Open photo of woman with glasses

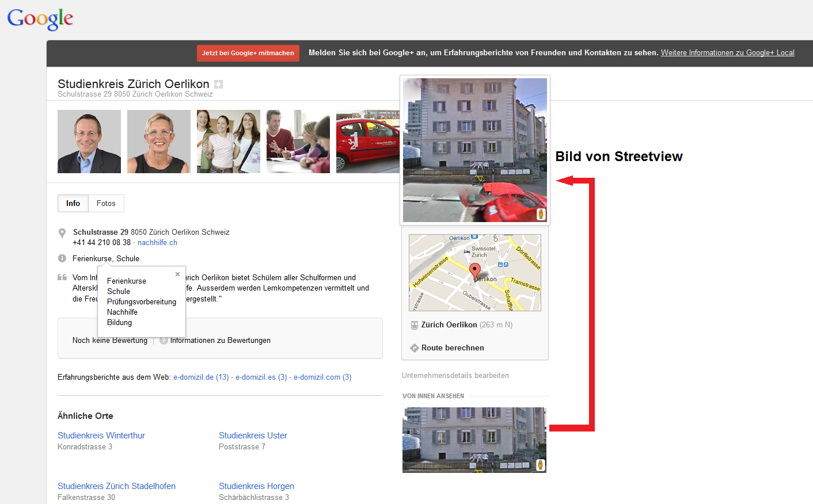159,142
